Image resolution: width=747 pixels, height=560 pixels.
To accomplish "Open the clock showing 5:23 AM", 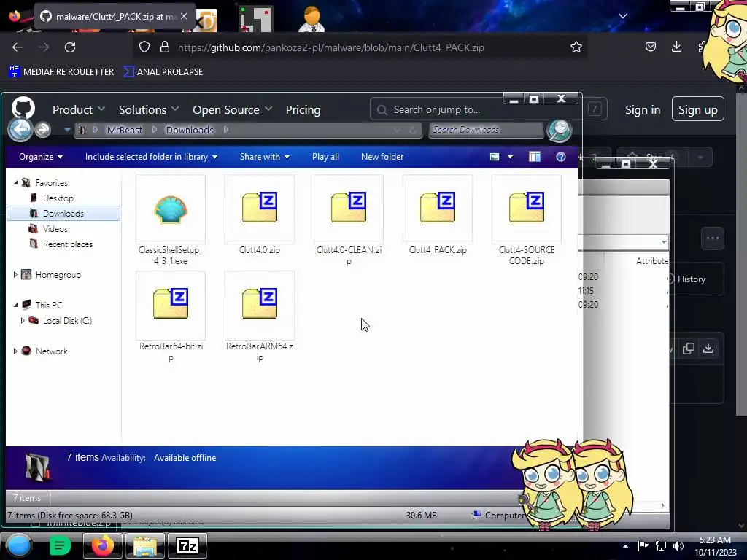I will pyautogui.click(x=715, y=545).
